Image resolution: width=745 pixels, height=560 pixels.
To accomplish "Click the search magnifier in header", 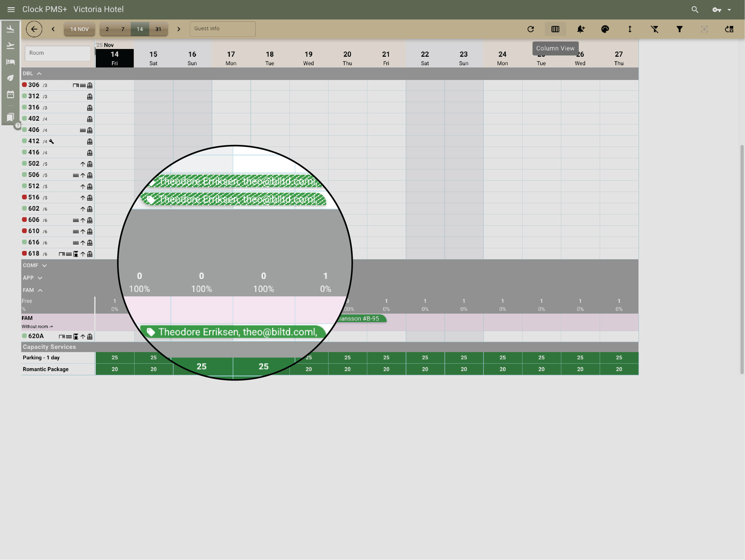I will tap(694, 9).
